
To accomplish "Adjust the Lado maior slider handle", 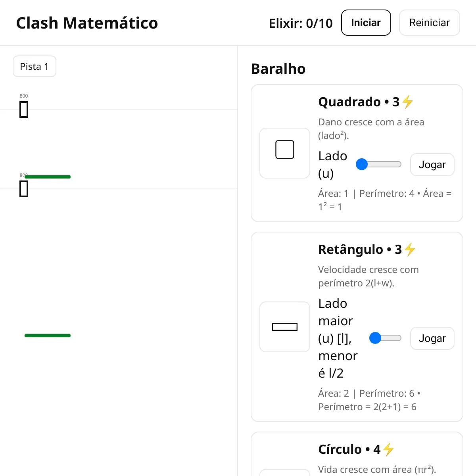I will pyautogui.click(x=375, y=338).
